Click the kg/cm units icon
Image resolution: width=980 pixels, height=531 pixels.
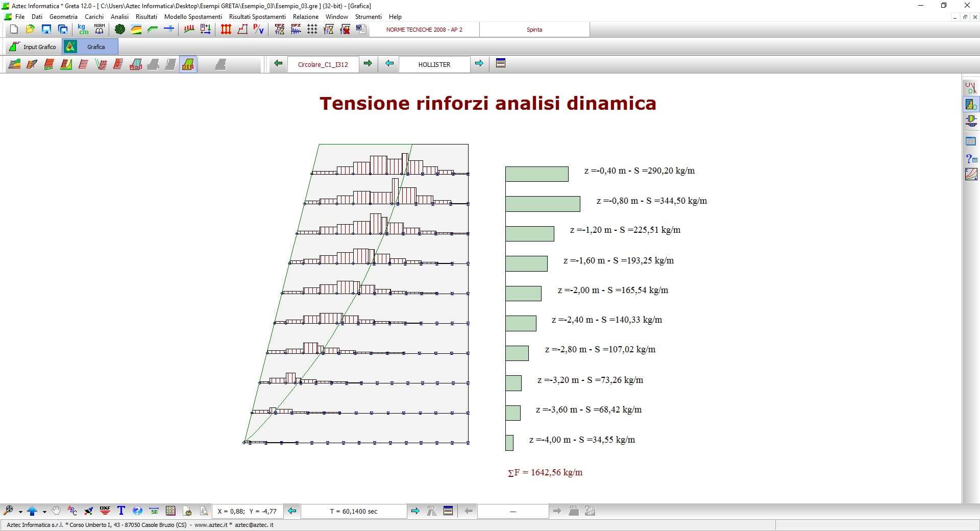pyautogui.click(x=83, y=30)
